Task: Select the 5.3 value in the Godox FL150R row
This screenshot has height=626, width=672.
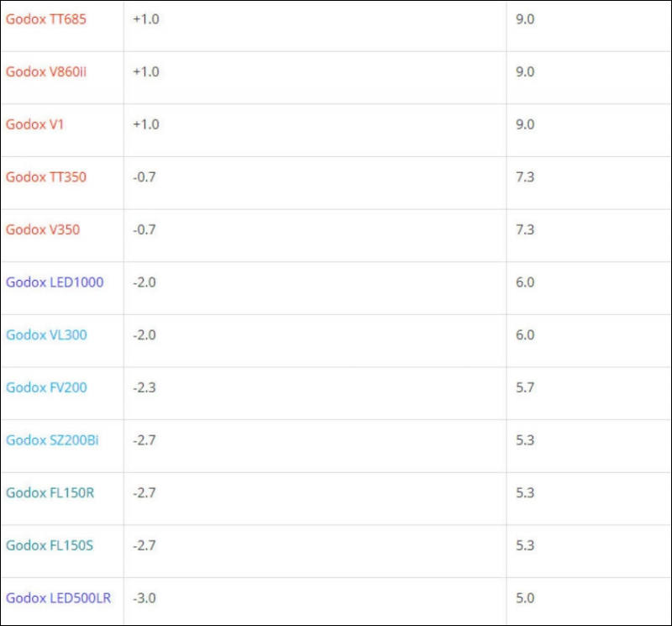Action: 525,492
